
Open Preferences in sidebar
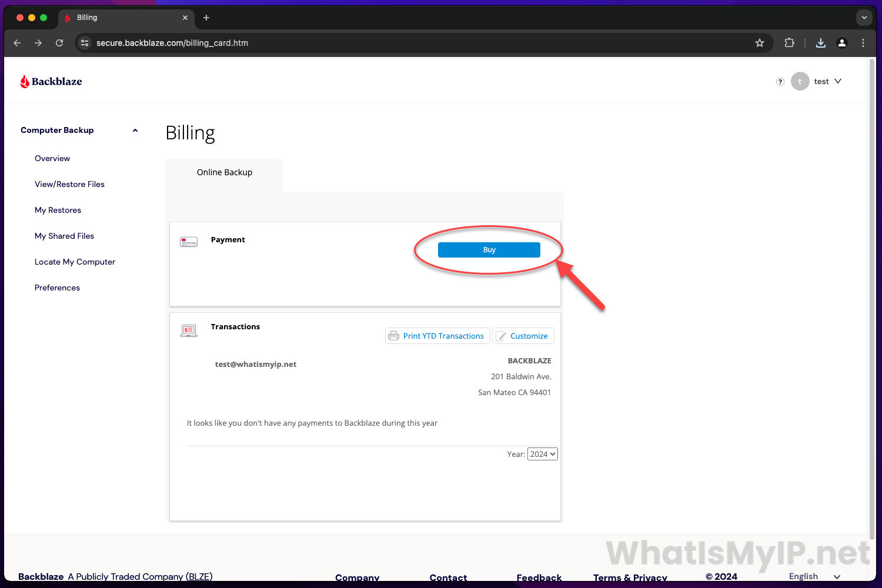tap(57, 288)
